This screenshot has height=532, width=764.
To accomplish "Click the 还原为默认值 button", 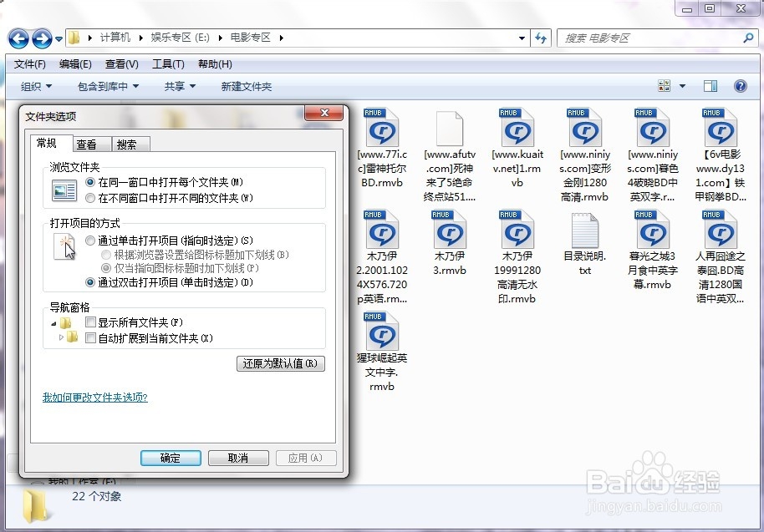I will (x=281, y=364).
